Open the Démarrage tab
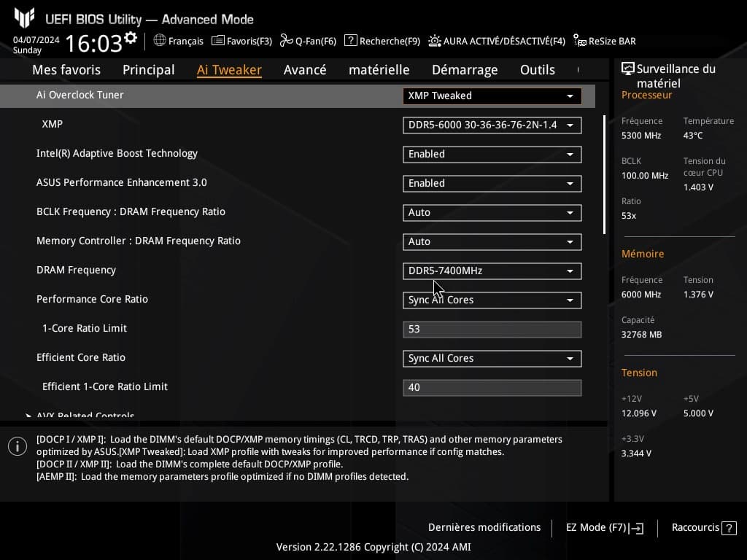Viewport: 747px width, 560px height. [x=465, y=70]
